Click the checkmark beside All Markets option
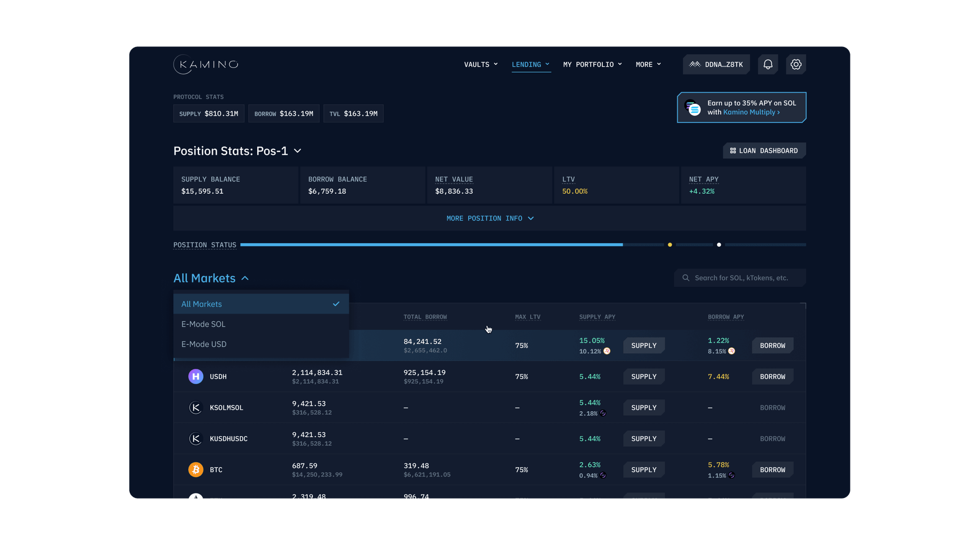Image resolution: width=980 pixels, height=545 pixels. (336, 304)
